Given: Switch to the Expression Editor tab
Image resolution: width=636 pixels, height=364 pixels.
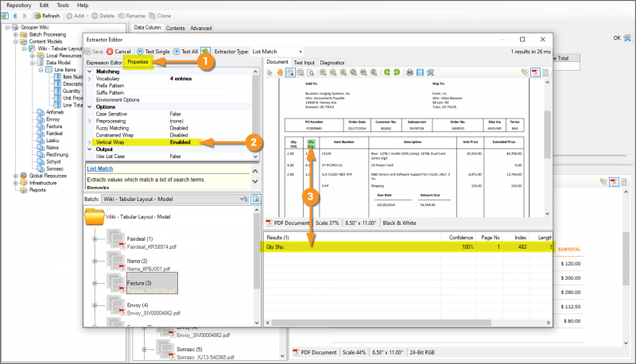Looking at the screenshot, I should (x=104, y=62).
